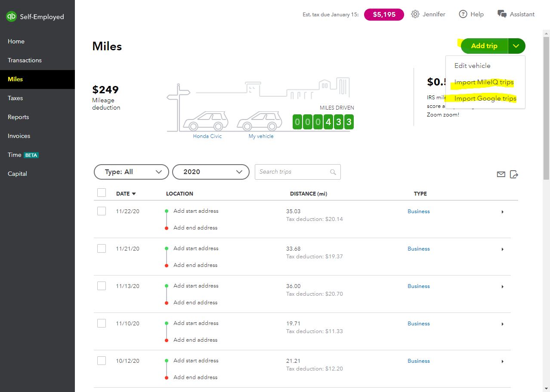Add end address for 10/12/20 trip
The image size is (550, 392).
(x=195, y=377)
